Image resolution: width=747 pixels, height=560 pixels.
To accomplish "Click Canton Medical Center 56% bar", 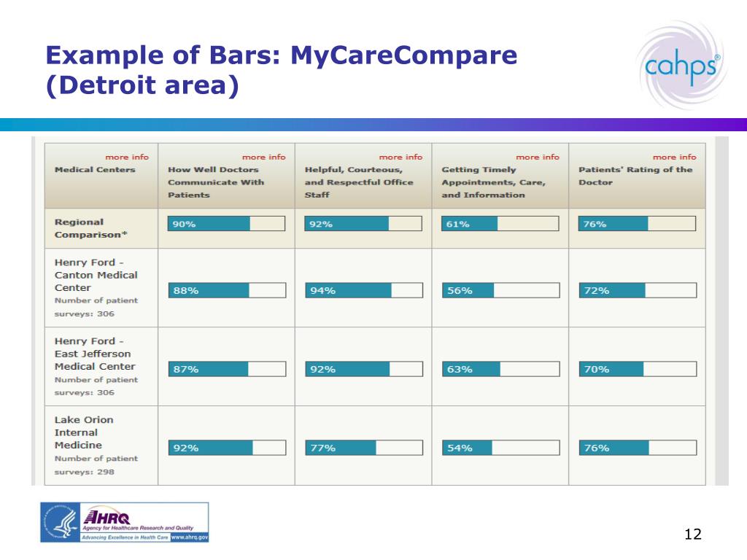I will coord(500,290).
